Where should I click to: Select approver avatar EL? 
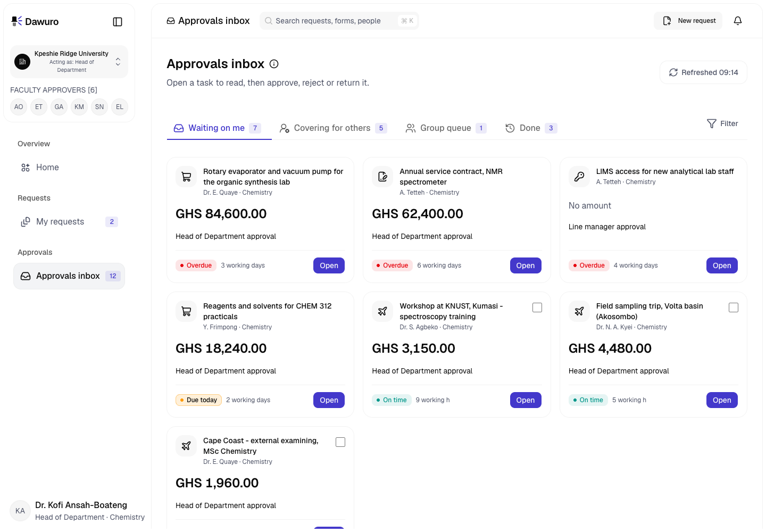(x=120, y=107)
